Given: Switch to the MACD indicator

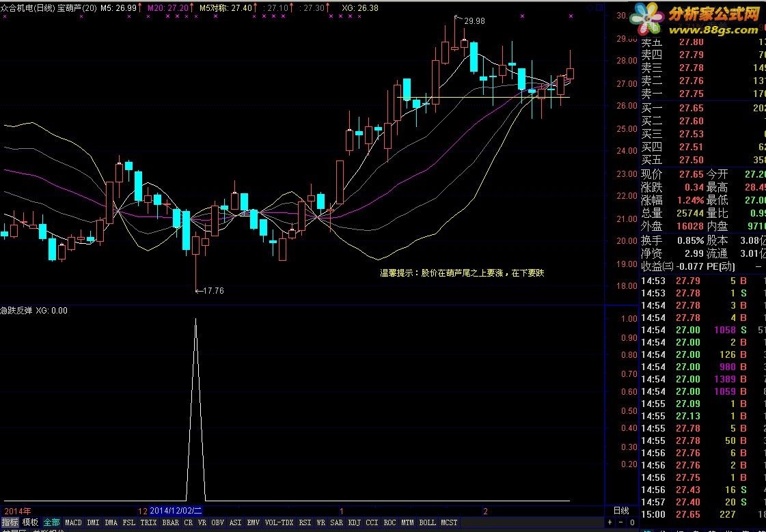Looking at the screenshot, I should [73, 522].
